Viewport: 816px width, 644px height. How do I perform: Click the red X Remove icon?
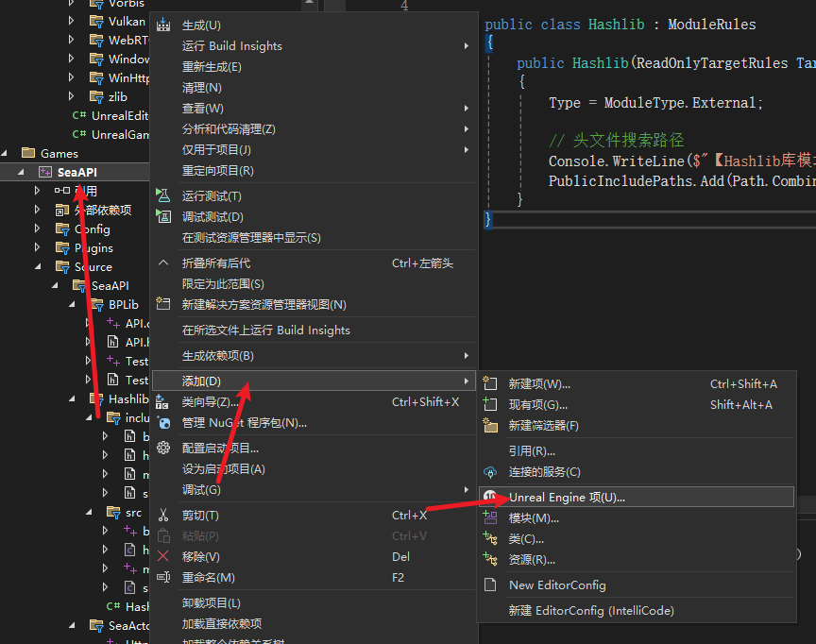pos(162,556)
